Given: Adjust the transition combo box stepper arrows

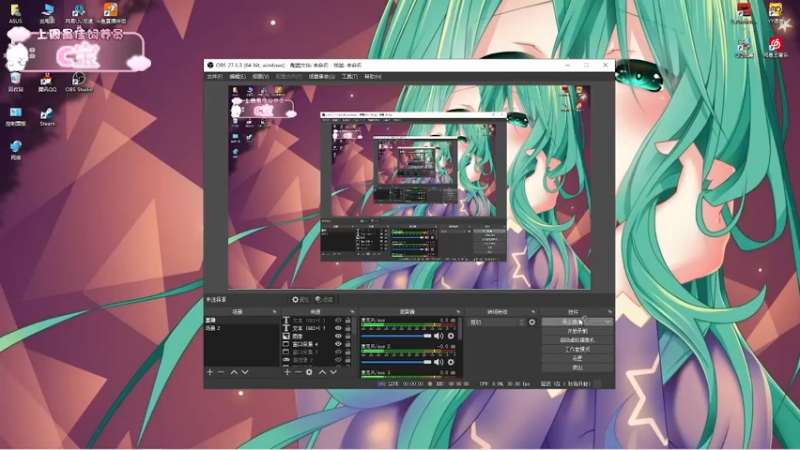Looking at the screenshot, I should (521, 322).
